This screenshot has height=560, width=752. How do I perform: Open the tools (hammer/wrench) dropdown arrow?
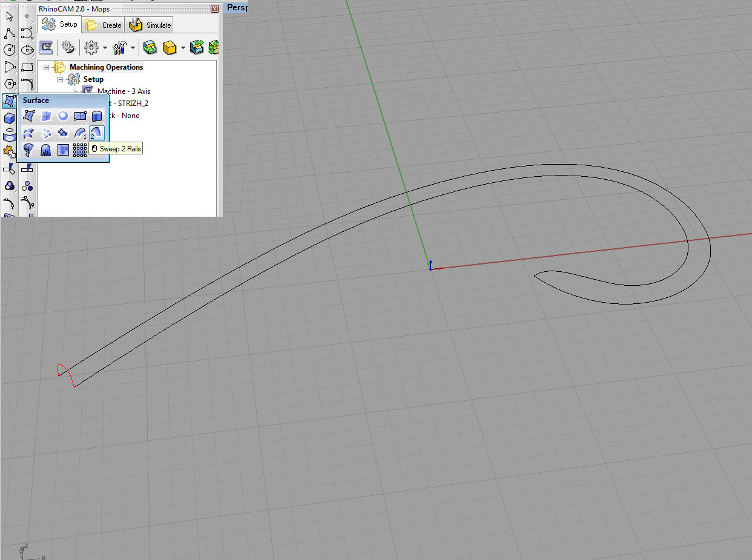pyautogui.click(x=132, y=47)
